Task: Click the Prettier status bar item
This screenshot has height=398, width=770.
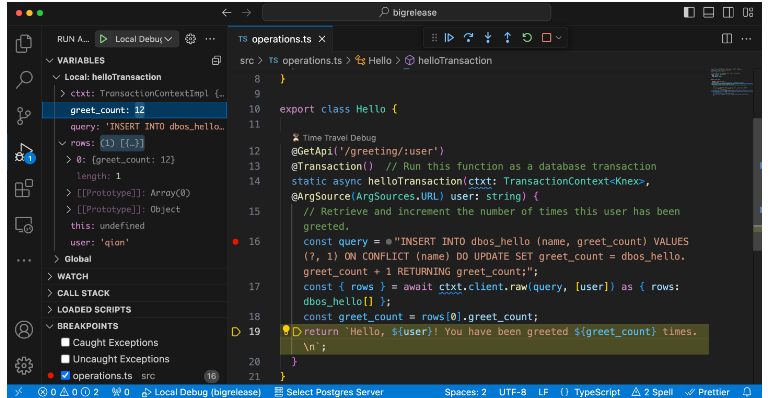Action: pyautogui.click(x=708, y=392)
